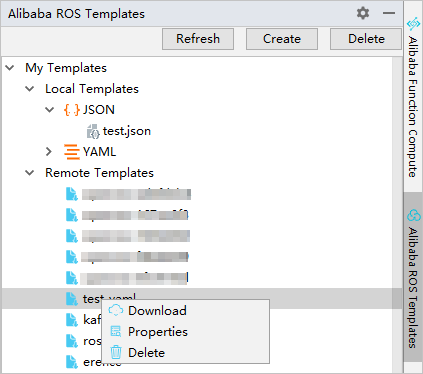Click the trash icon beside Delete
The image size is (423, 374).
click(116, 352)
